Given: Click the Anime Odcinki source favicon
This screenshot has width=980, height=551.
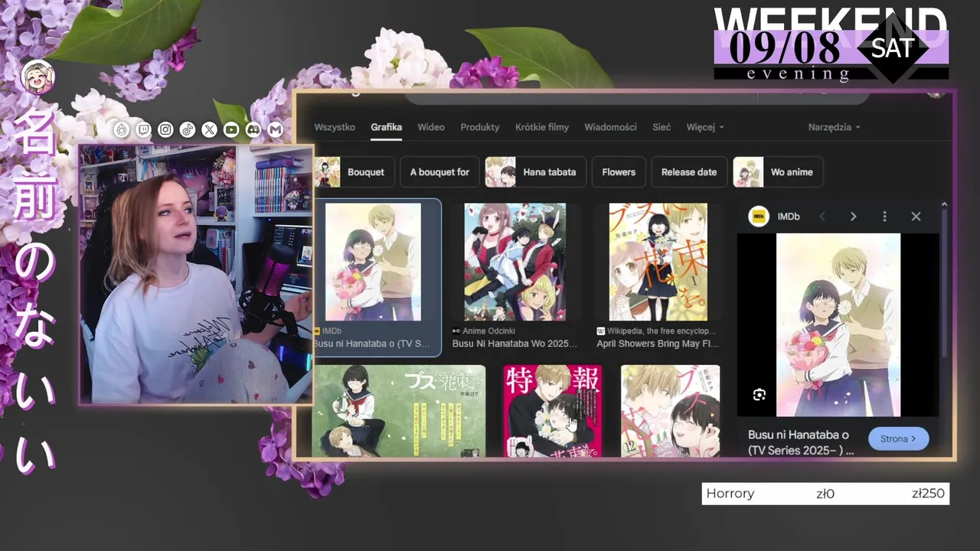Looking at the screenshot, I should tap(456, 331).
